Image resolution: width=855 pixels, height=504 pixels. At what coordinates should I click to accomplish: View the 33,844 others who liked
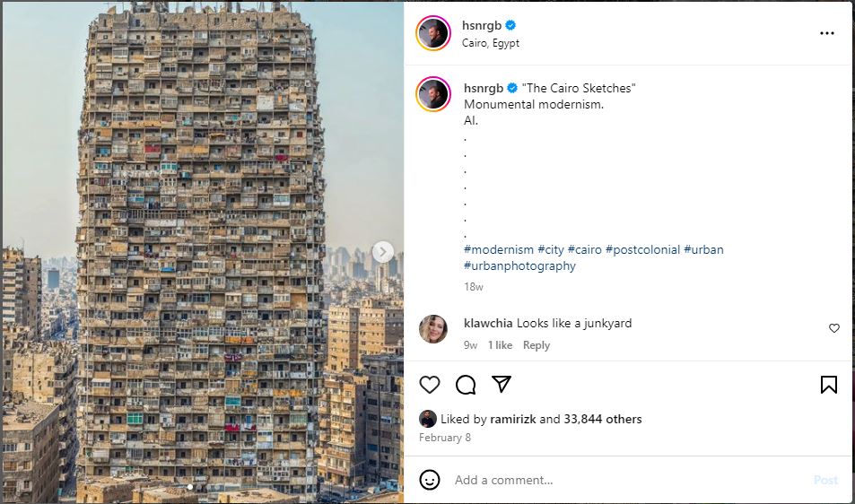(x=602, y=419)
